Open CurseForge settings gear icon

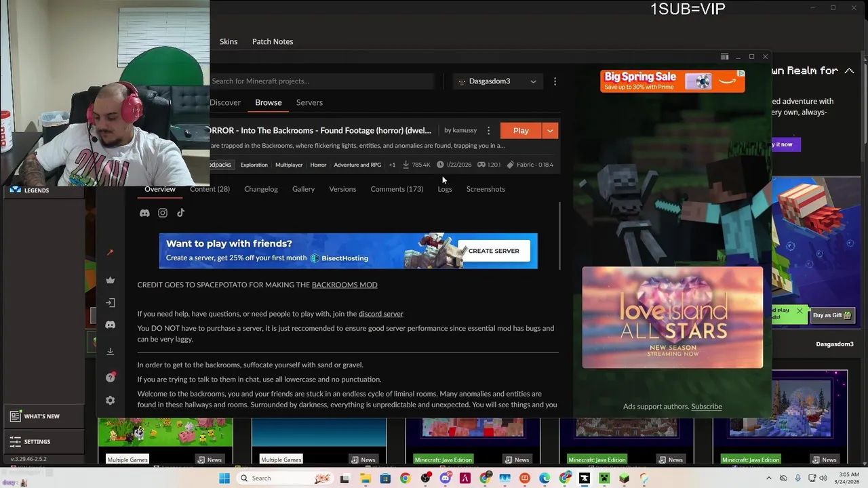pos(111,401)
